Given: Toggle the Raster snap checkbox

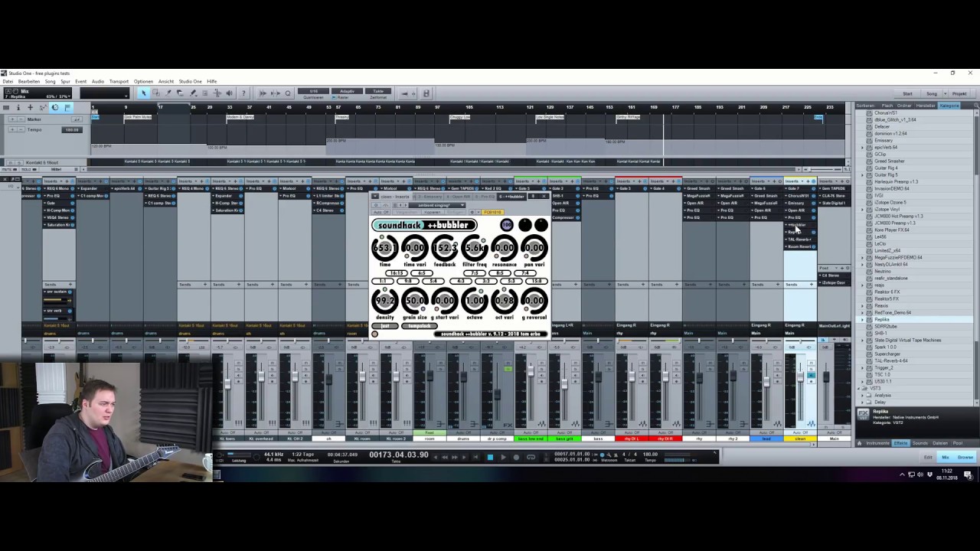Looking at the screenshot, I should pos(333,97).
